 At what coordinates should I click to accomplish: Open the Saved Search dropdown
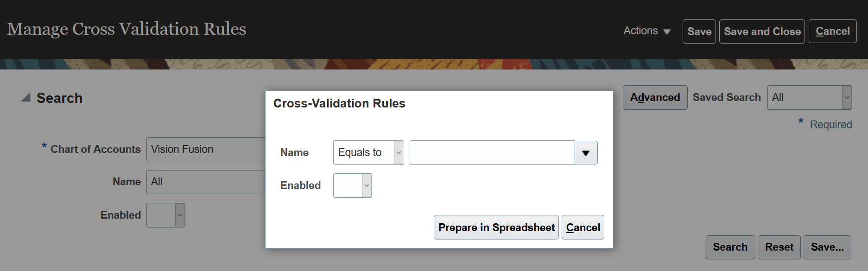tap(809, 98)
